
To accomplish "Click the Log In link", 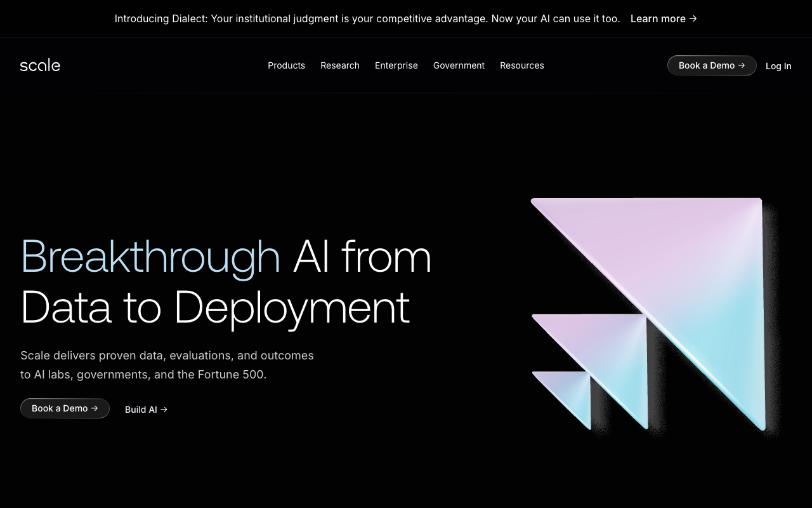I will pos(778,66).
